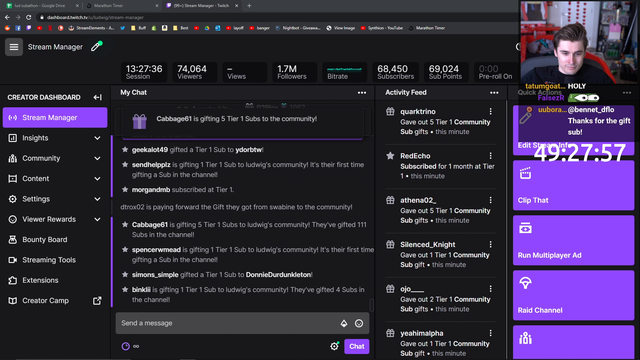Open Activity Feed options menu
The height and width of the screenshot is (360, 640).
click(494, 93)
